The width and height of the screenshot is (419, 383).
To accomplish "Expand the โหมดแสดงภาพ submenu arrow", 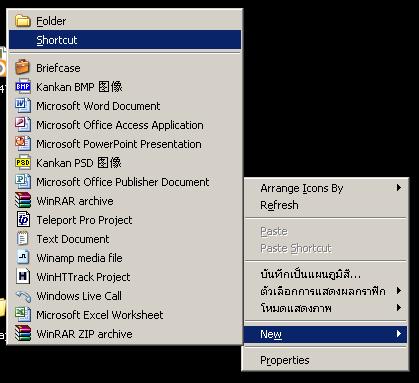I will (x=399, y=308).
